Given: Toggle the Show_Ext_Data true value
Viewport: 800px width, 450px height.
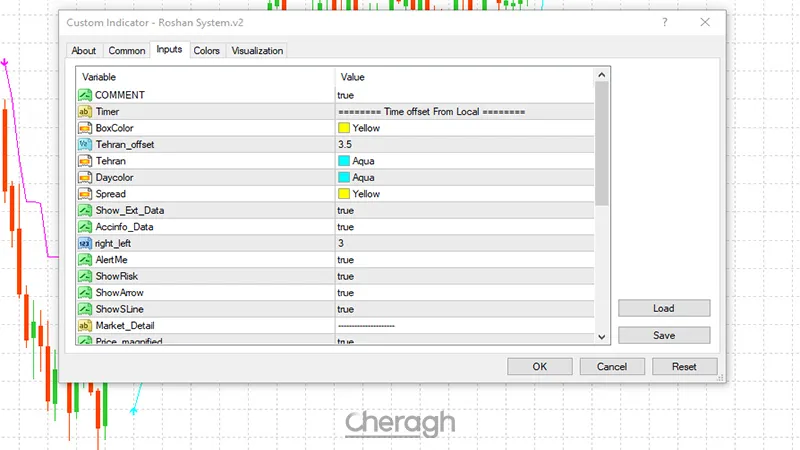Looking at the screenshot, I should tap(346, 210).
